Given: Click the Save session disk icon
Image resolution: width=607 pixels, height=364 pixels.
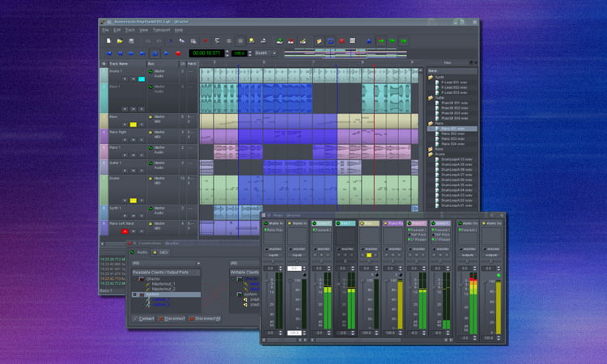Looking at the screenshot, I should (x=132, y=40).
